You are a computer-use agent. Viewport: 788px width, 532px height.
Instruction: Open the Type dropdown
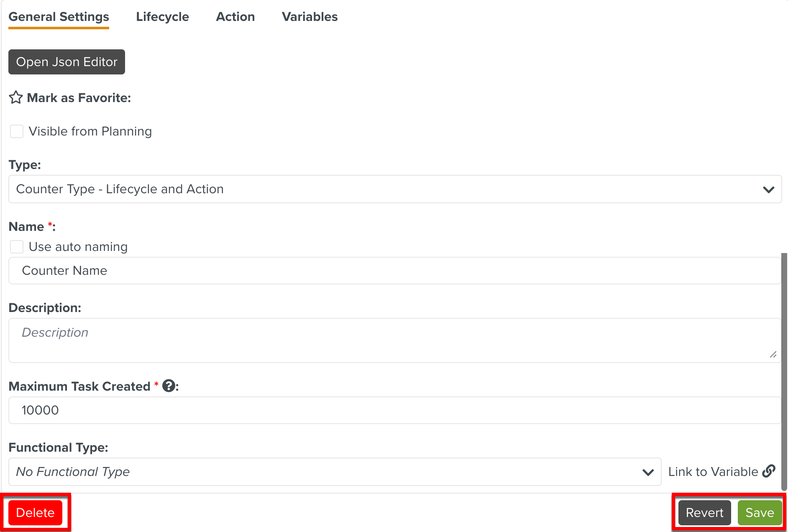[x=394, y=189]
